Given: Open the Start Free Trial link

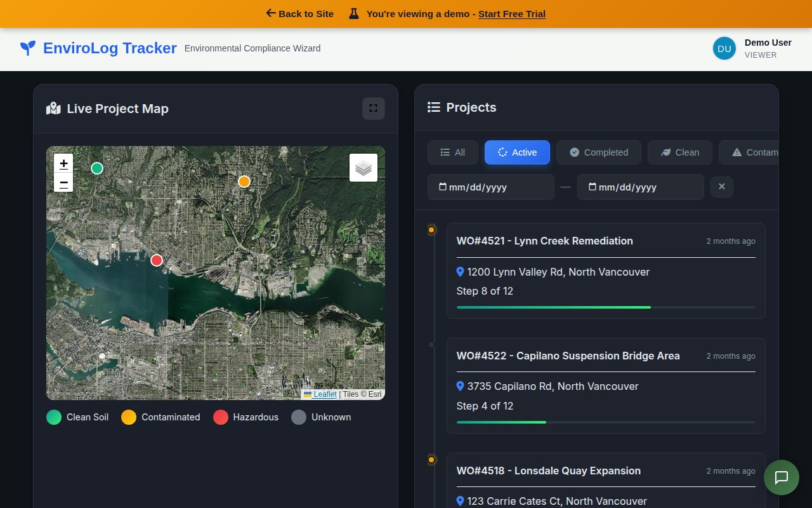Looking at the screenshot, I should tap(512, 13).
